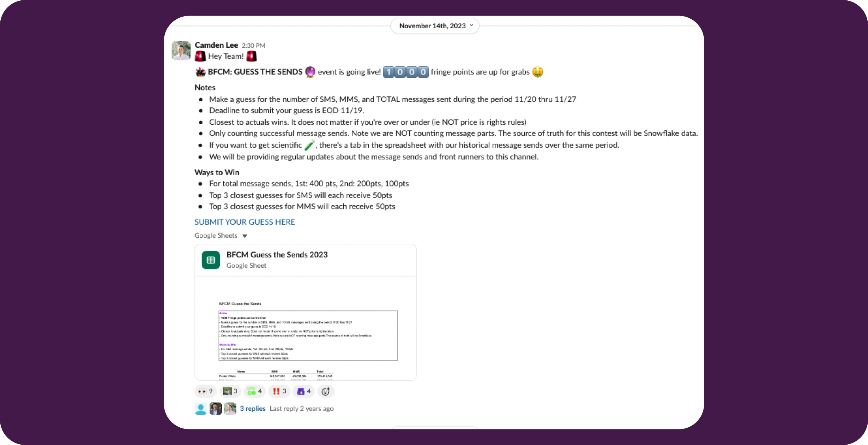Toggle the green LFG reaction with 4

click(x=254, y=391)
